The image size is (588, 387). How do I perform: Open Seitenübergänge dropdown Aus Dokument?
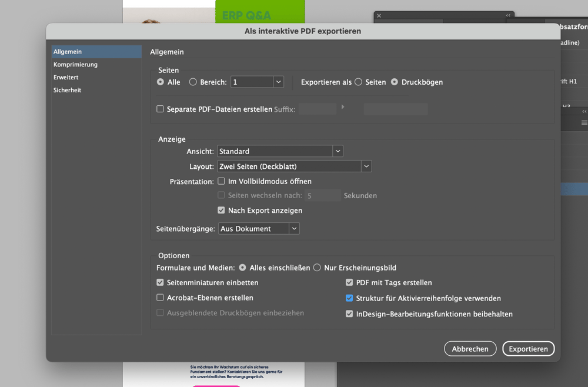[x=259, y=228]
